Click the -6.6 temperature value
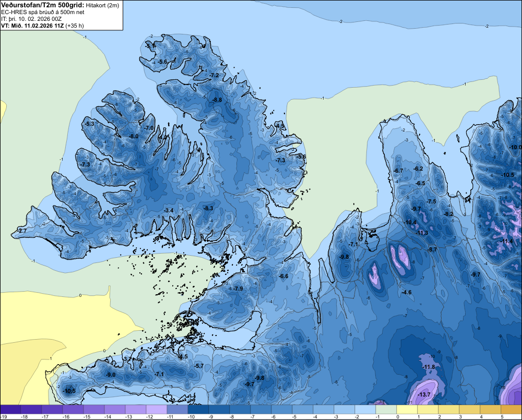This screenshot has width=522, height=420. click(283, 276)
